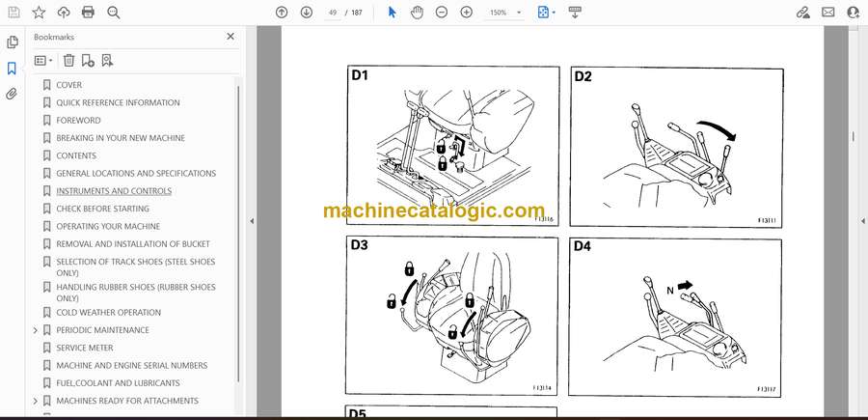Viewport: 868px width, 420px height.
Task: Jump to COLD WEATHER OPERATION bookmark
Action: pos(109,313)
